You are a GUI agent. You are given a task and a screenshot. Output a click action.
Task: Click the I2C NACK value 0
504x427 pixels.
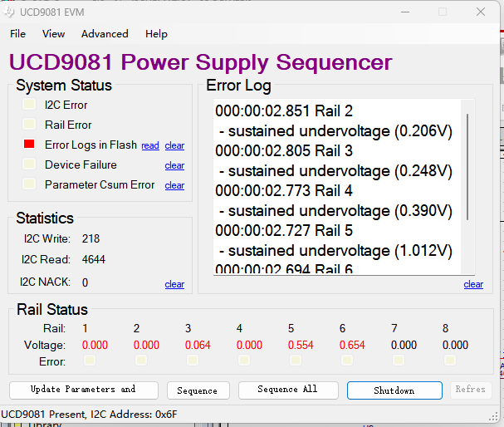[x=85, y=282]
